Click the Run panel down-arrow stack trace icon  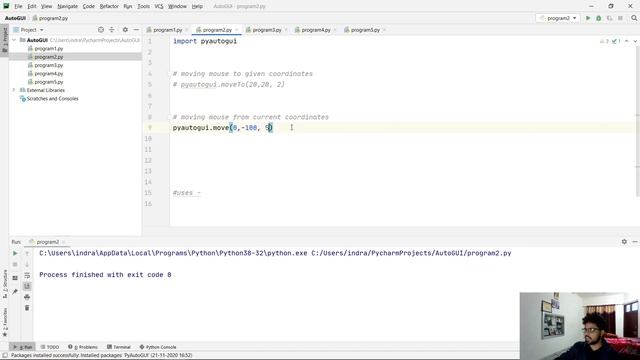point(27,264)
